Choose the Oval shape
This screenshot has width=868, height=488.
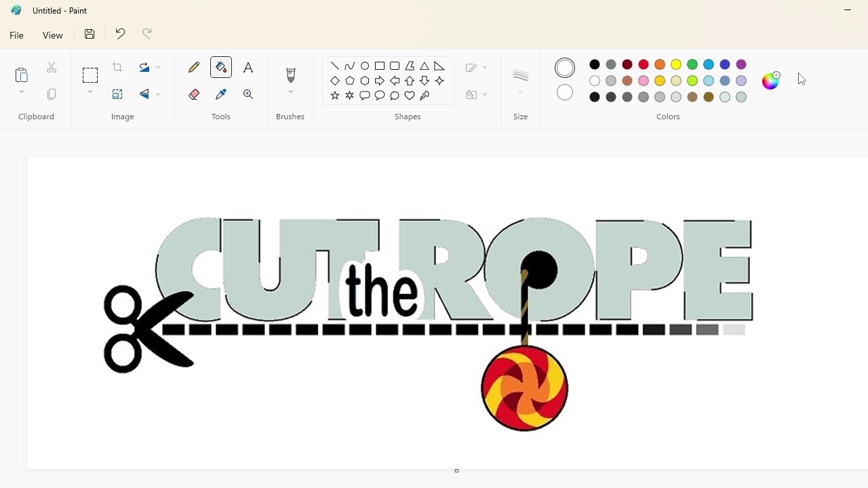[x=365, y=66]
